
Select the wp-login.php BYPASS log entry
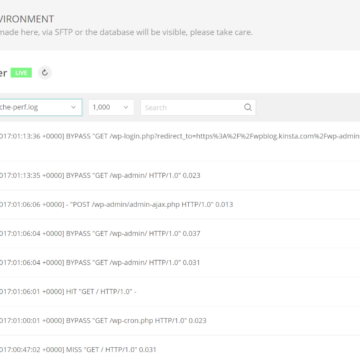180,142
